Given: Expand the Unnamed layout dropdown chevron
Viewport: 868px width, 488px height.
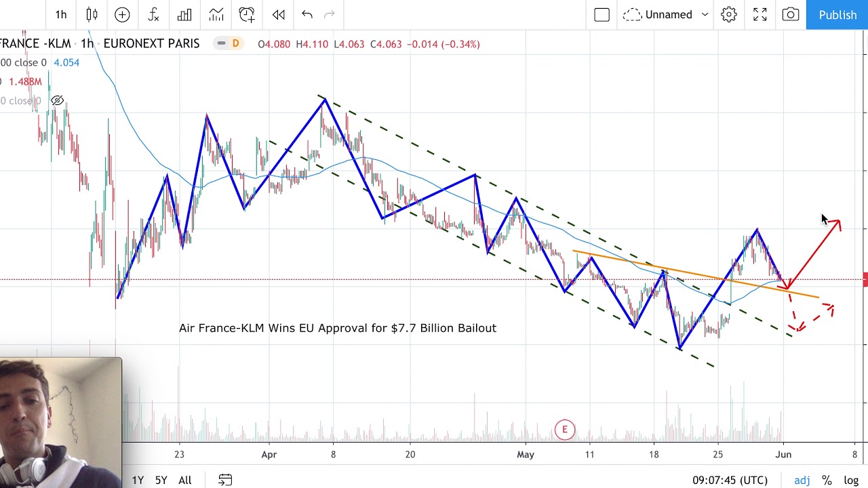Looking at the screenshot, I should pos(705,14).
